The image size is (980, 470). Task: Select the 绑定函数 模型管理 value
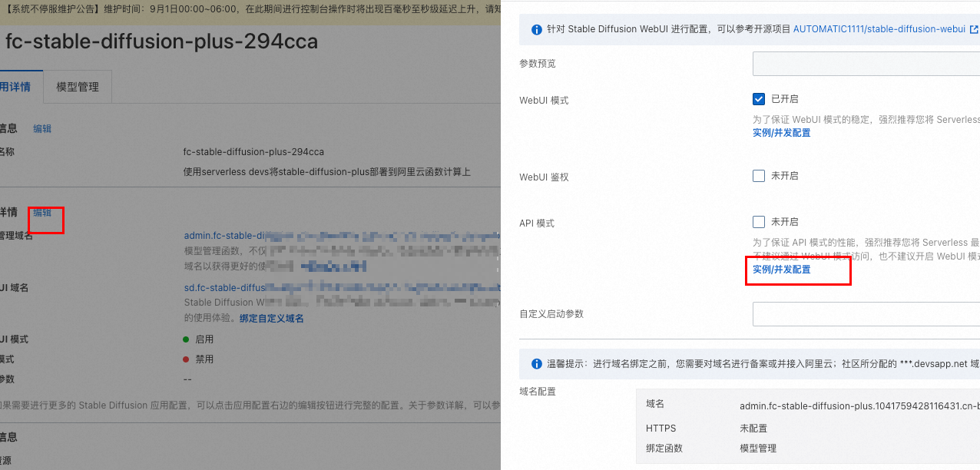point(758,448)
